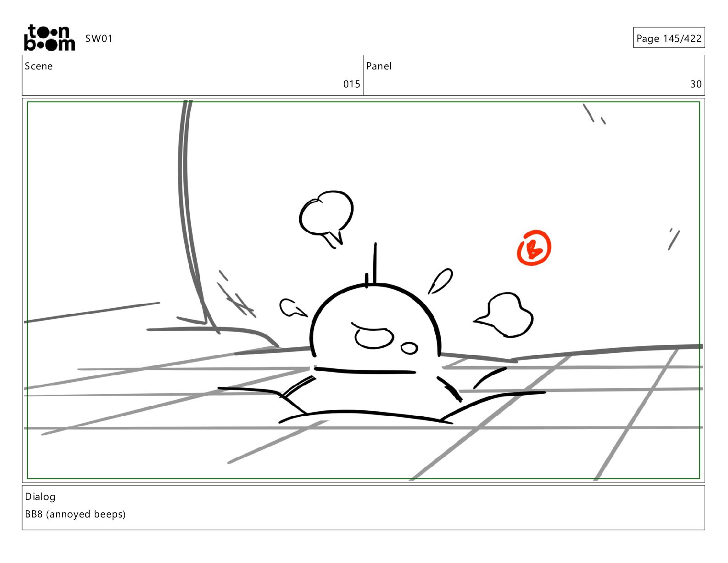Click the dialog text BB8 (annoyed beeps)
This screenshot has height=563, width=728.
coord(75,514)
